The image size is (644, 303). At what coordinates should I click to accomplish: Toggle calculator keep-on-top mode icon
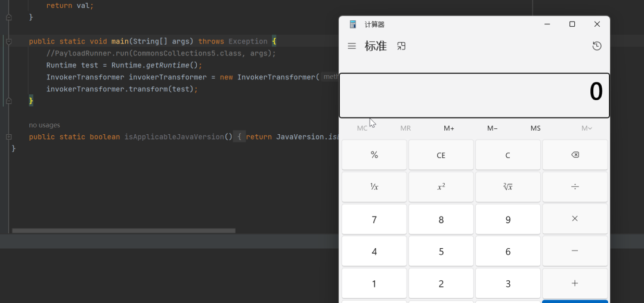pyautogui.click(x=401, y=46)
